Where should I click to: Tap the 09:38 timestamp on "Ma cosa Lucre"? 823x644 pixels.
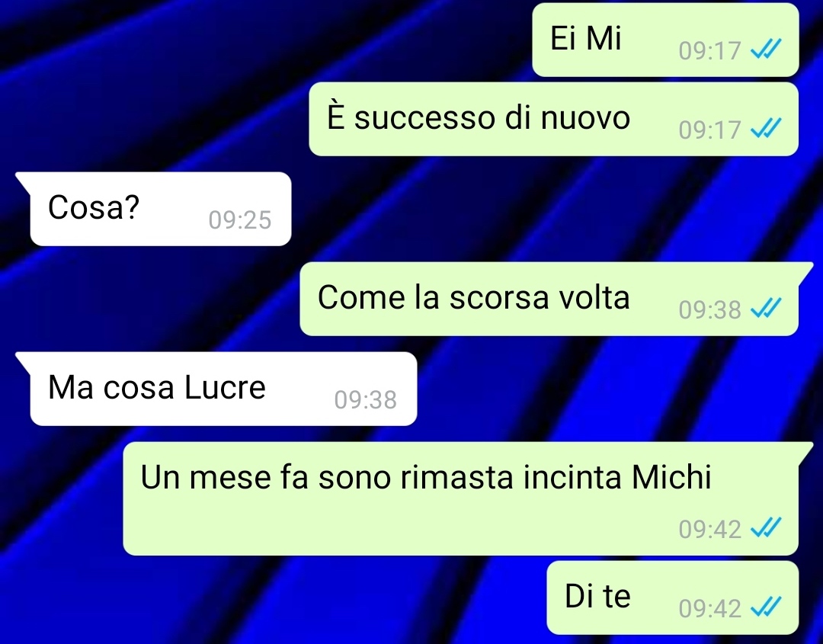click(x=365, y=400)
